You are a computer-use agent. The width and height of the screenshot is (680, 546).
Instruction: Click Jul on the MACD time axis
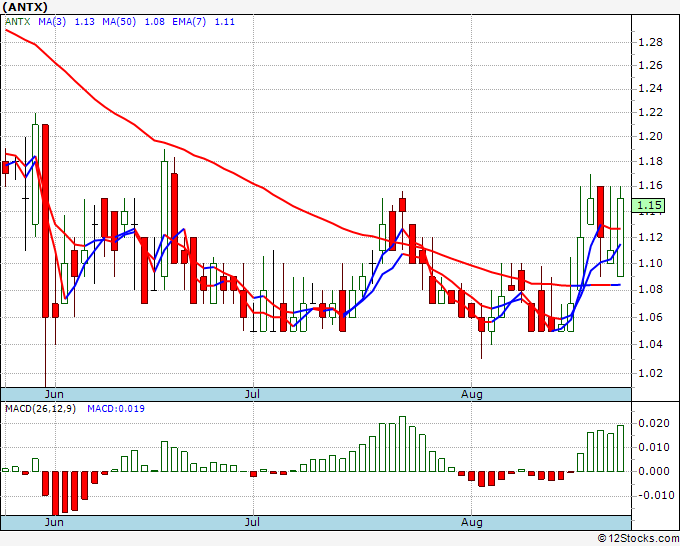(252, 522)
